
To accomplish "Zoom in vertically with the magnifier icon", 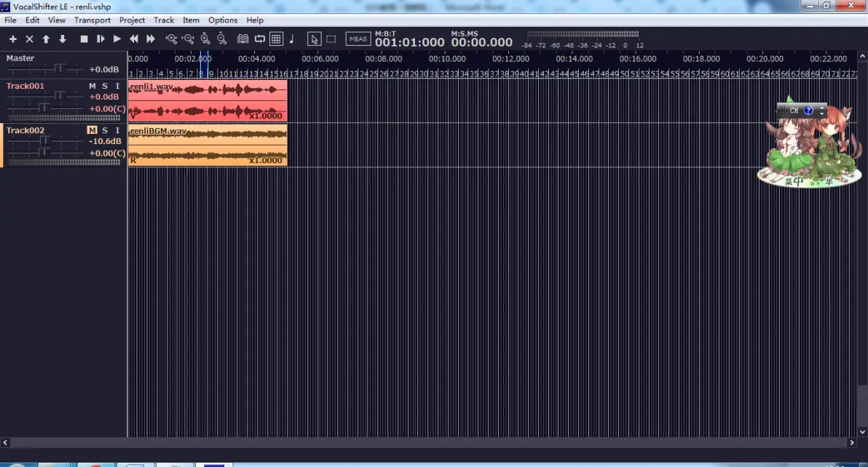I will coord(205,39).
